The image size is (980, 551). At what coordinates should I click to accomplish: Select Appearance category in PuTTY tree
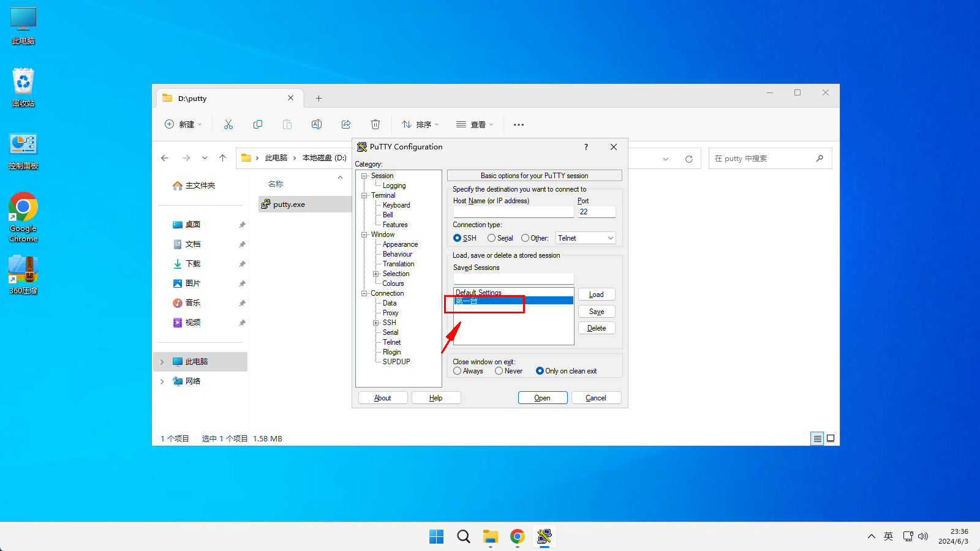pyautogui.click(x=400, y=244)
